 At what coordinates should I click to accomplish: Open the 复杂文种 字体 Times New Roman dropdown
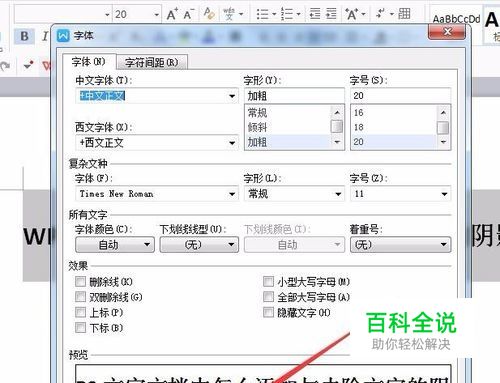click(157, 194)
